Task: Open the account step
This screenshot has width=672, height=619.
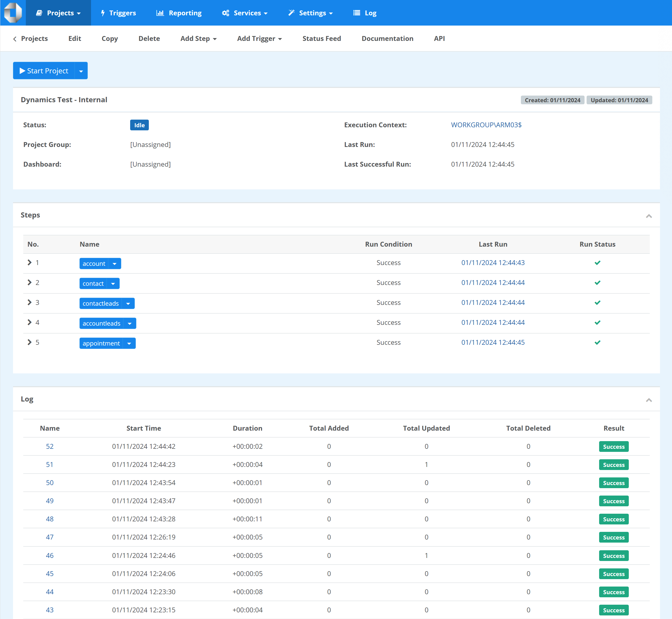Action: (x=94, y=263)
